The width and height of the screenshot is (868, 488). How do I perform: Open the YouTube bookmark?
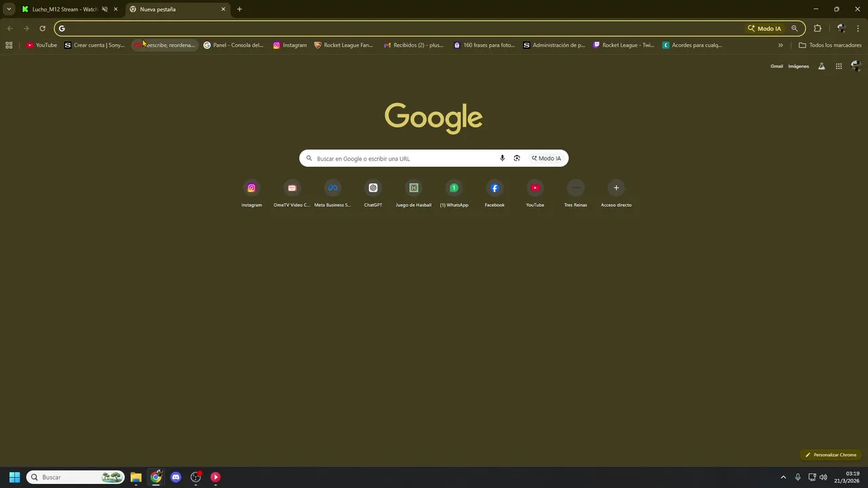click(x=41, y=45)
